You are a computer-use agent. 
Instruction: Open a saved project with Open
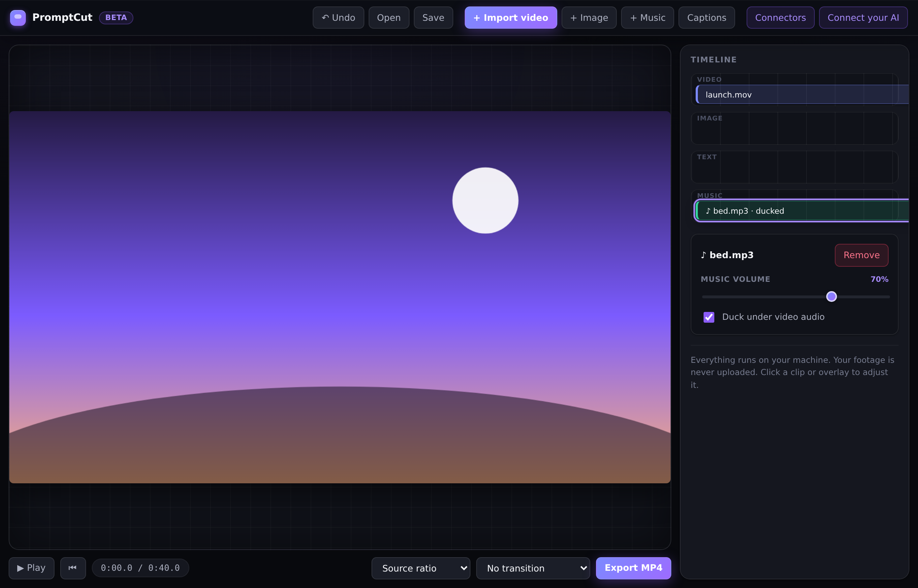point(389,18)
